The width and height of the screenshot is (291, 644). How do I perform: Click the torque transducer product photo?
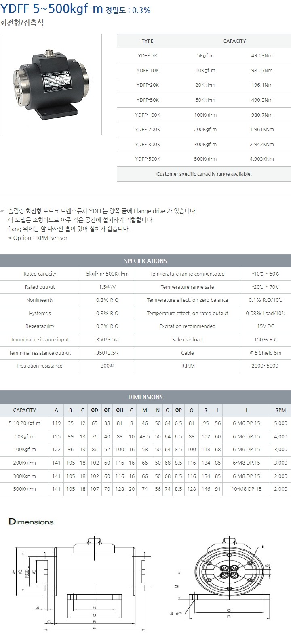click(x=51, y=84)
